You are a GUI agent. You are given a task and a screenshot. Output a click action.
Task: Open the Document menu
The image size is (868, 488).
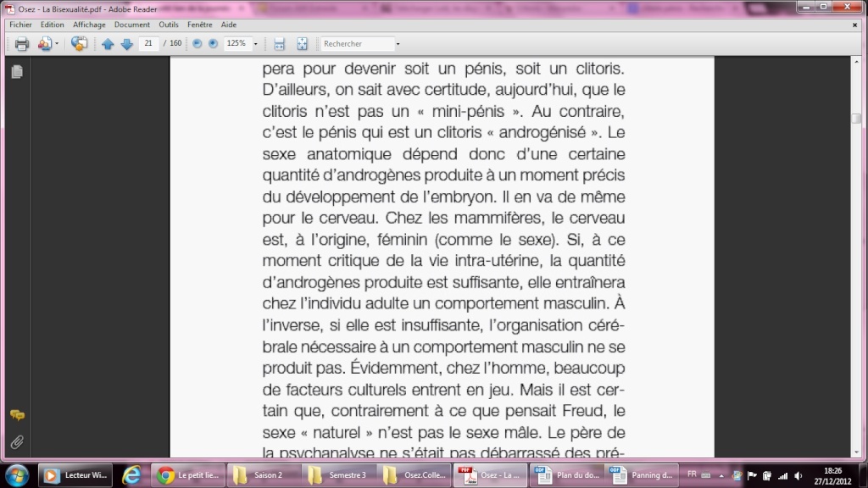tap(131, 25)
